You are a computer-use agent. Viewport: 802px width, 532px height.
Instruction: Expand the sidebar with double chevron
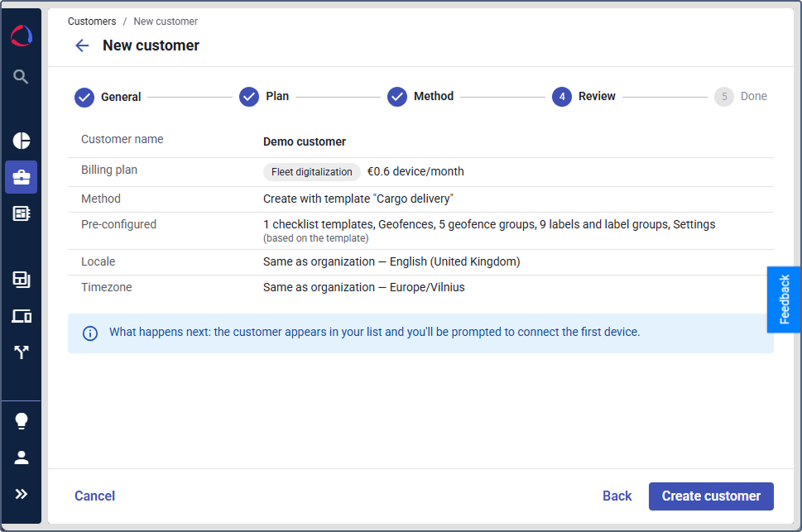[22, 494]
